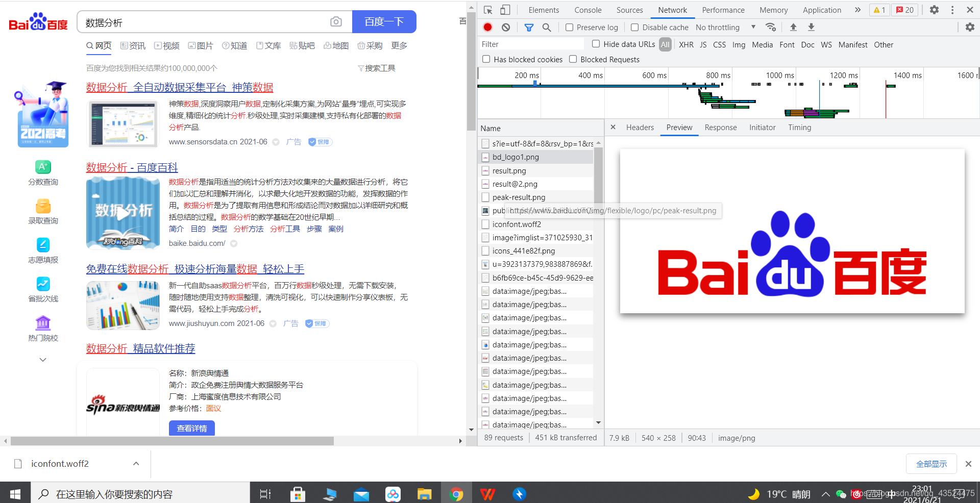
Task: Select the XHR filter type
Action: [x=686, y=44]
